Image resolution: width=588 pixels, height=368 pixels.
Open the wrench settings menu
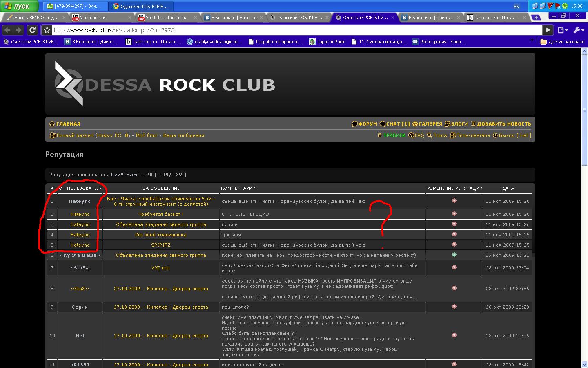pos(579,30)
